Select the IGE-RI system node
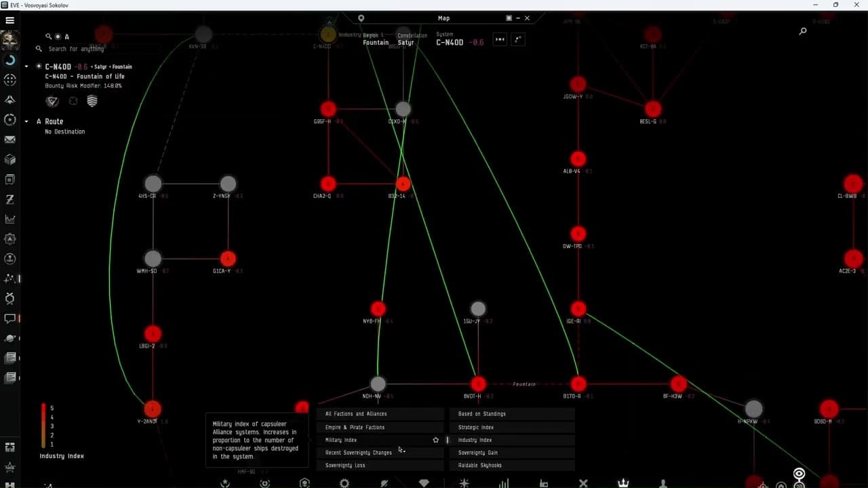 click(578, 309)
